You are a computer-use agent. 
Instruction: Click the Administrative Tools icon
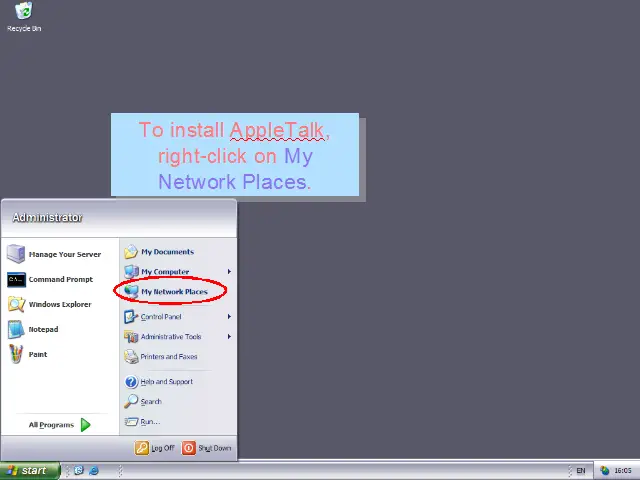(x=131, y=336)
